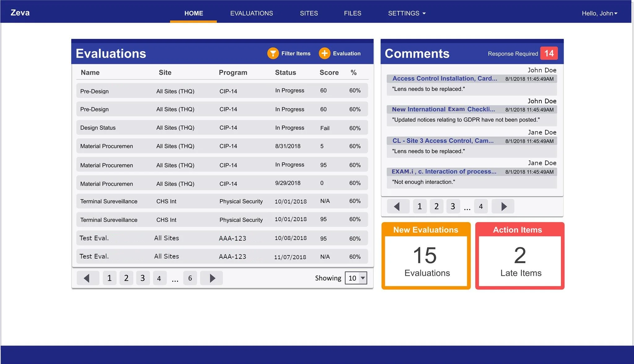Go to next page in Evaluations pagination
Viewport: 634px width, 364px height.
211,278
